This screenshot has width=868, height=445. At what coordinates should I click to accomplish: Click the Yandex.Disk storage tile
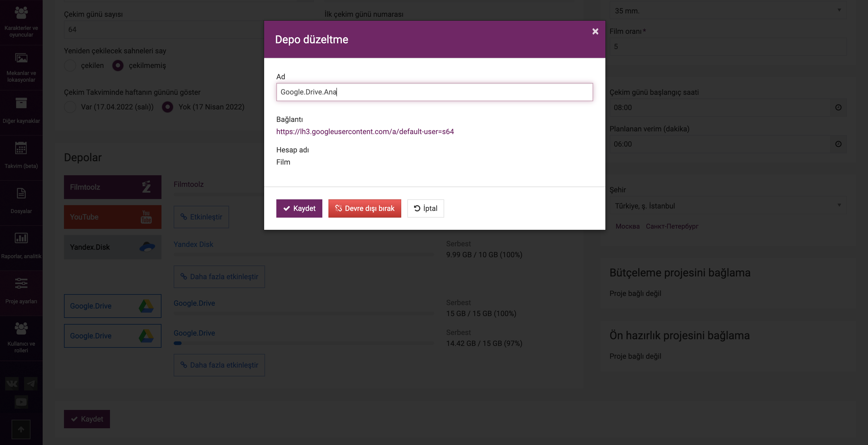point(112,247)
